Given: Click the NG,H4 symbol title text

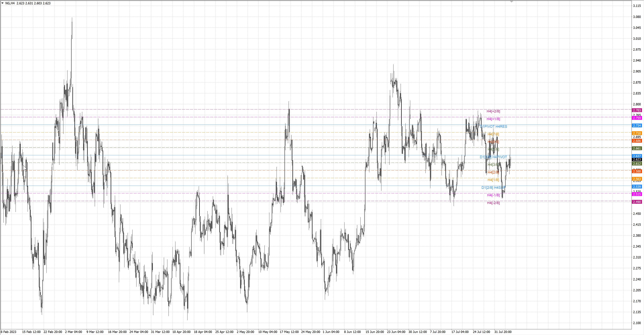Looking at the screenshot, I should coord(10,3).
